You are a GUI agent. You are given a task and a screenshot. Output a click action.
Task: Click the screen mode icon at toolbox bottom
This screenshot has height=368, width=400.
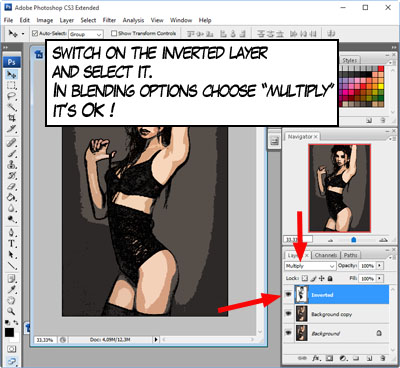(12, 361)
